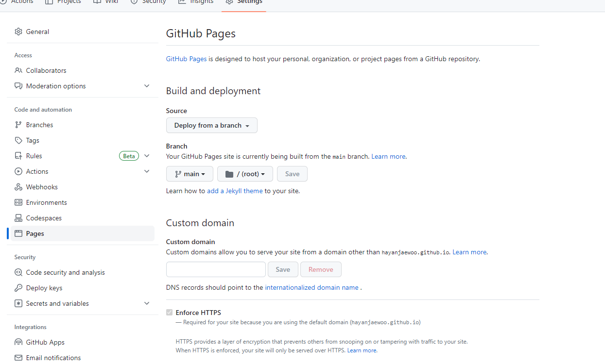Switch to the Settings tab
The height and width of the screenshot is (364, 605).
point(244,2)
